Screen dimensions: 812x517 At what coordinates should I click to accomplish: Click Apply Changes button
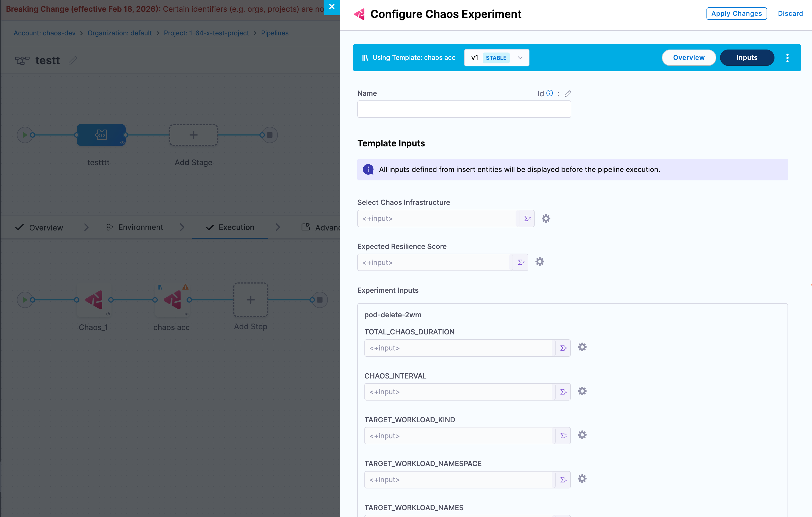[736, 14]
